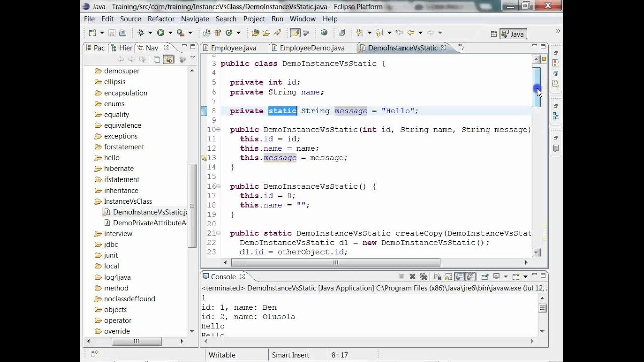Navigate Back with yellow left arrow
Image resolution: width=644 pixels, height=362 pixels.
411,33
